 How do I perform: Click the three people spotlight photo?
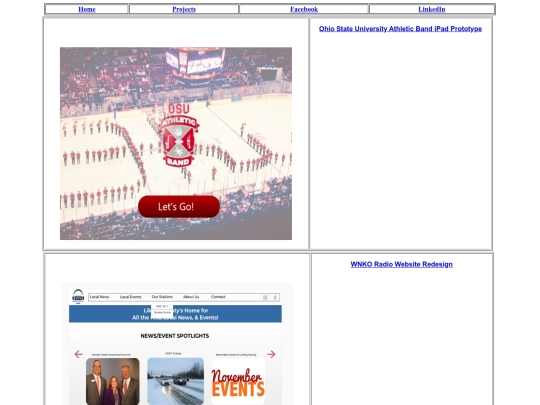coord(113,382)
